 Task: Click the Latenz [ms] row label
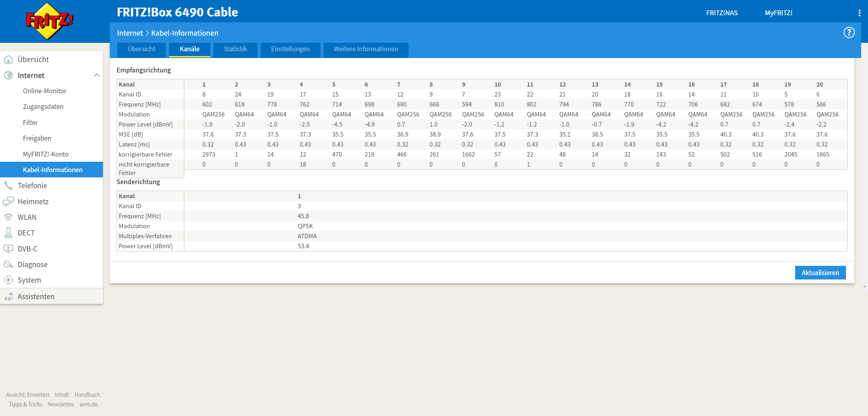[134, 145]
